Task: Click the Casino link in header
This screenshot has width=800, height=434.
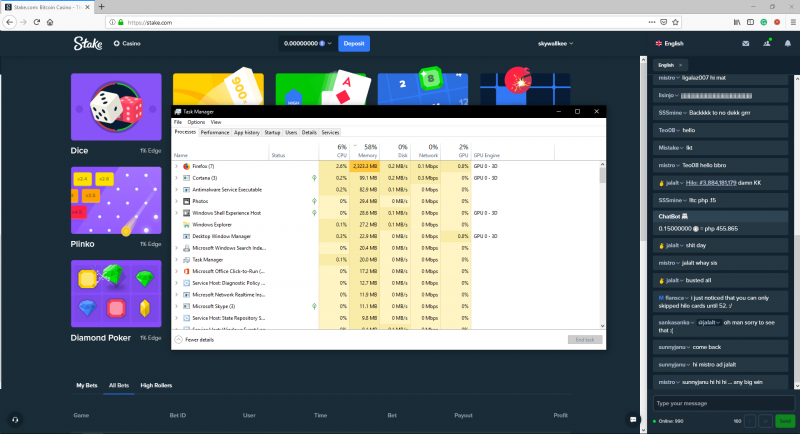Action: tap(127, 43)
